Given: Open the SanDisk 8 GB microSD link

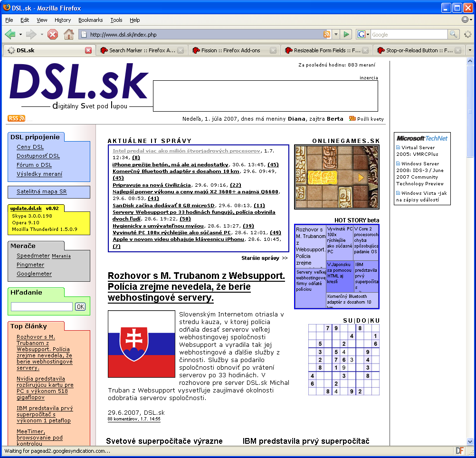Looking at the screenshot, I should pyautogui.click(x=163, y=205).
